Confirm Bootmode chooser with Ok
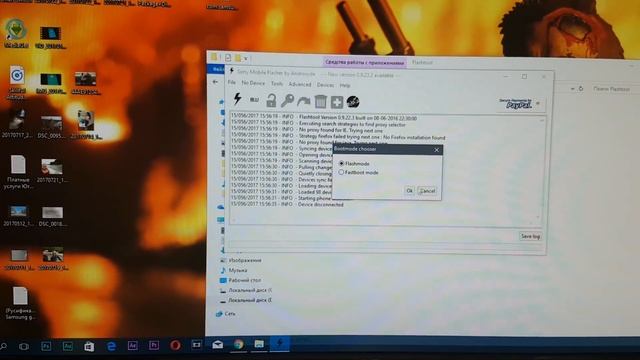This screenshot has width=640, height=360. coord(409,191)
